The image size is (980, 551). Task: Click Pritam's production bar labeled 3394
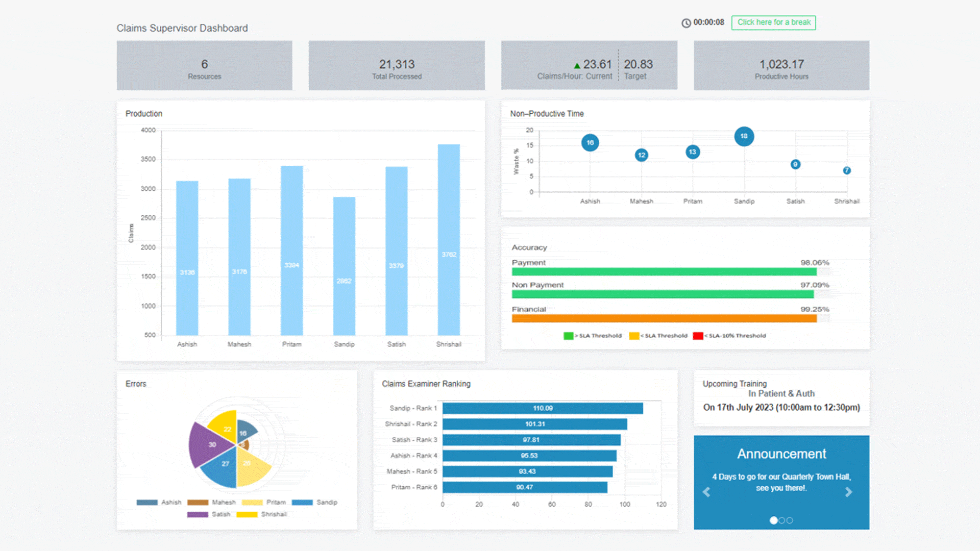[291, 251]
